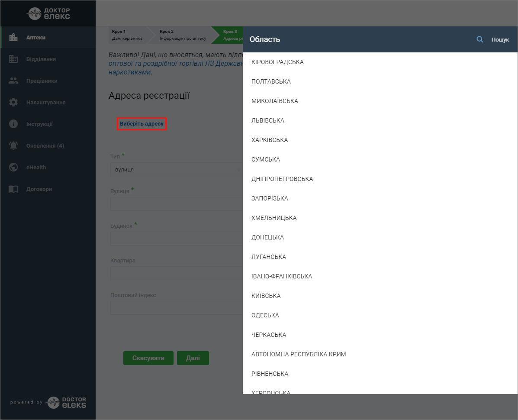The height and width of the screenshot is (420, 518).
Task: Click the Відділення department icon
Action: click(13, 59)
